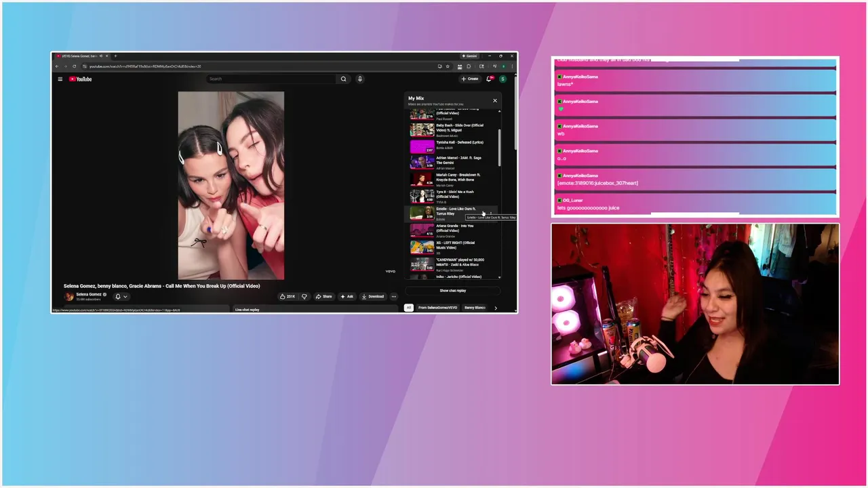Open the Chrome profile icon in the toolbar
868x488 pixels.
pos(504,66)
